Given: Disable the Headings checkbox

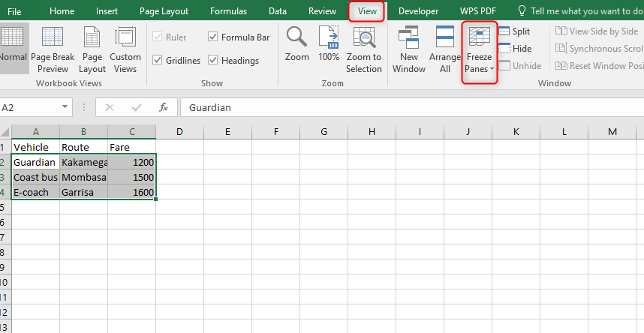Looking at the screenshot, I should [x=213, y=60].
